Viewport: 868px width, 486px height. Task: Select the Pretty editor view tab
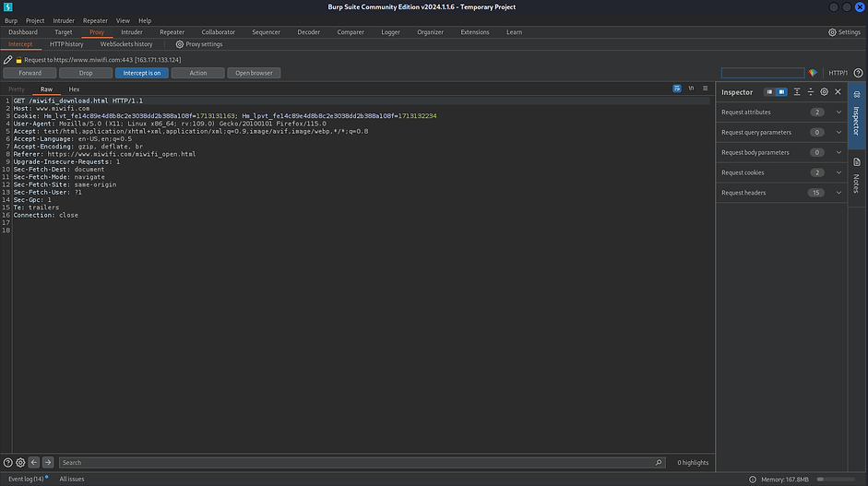pos(17,89)
